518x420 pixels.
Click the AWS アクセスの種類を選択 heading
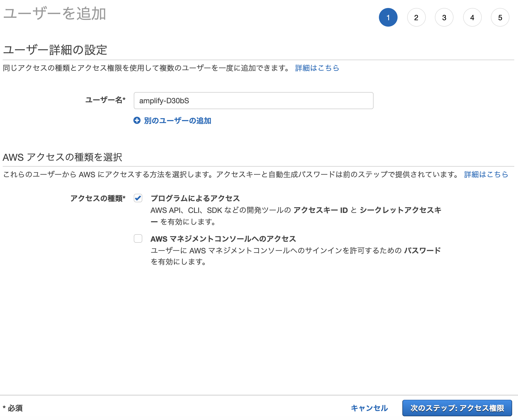[63, 157]
